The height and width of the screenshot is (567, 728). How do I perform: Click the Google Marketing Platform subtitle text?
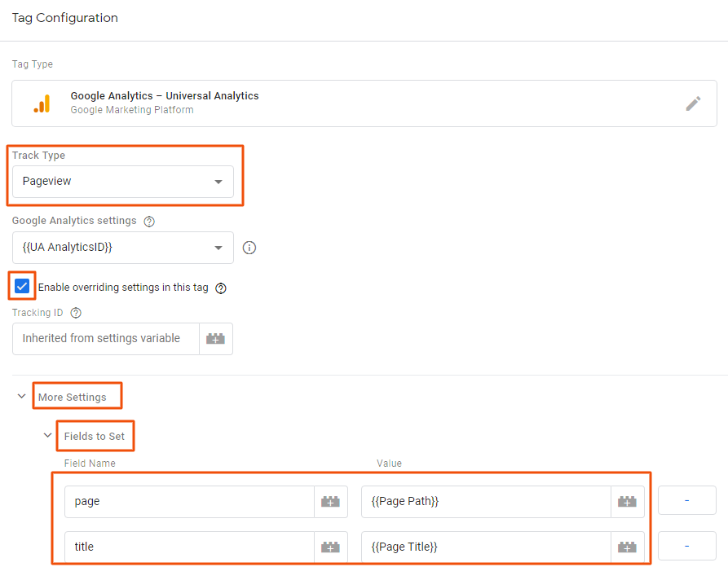point(132,110)
